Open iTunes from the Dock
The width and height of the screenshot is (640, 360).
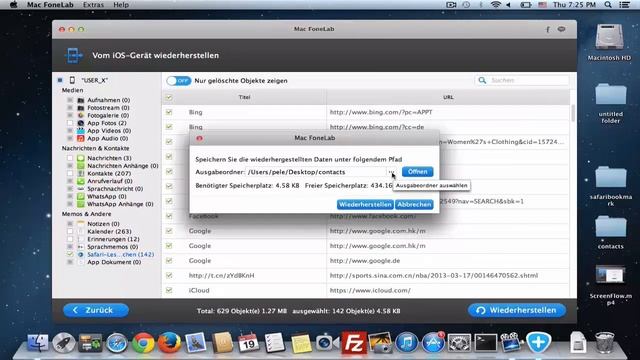[x=406, y=342]
